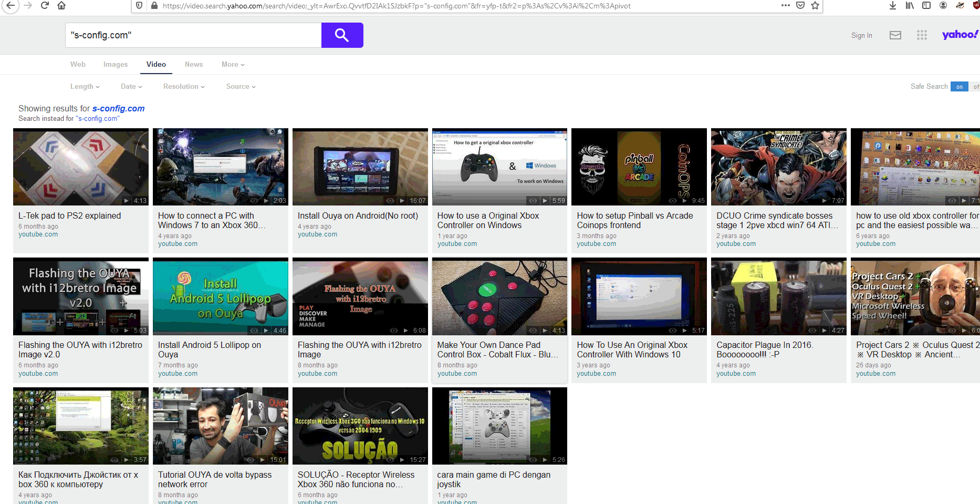This screenshot has height=504, width=980.
Task: Open 'cara main game di PC' thumbnail
Action: (x=499, y=426)
